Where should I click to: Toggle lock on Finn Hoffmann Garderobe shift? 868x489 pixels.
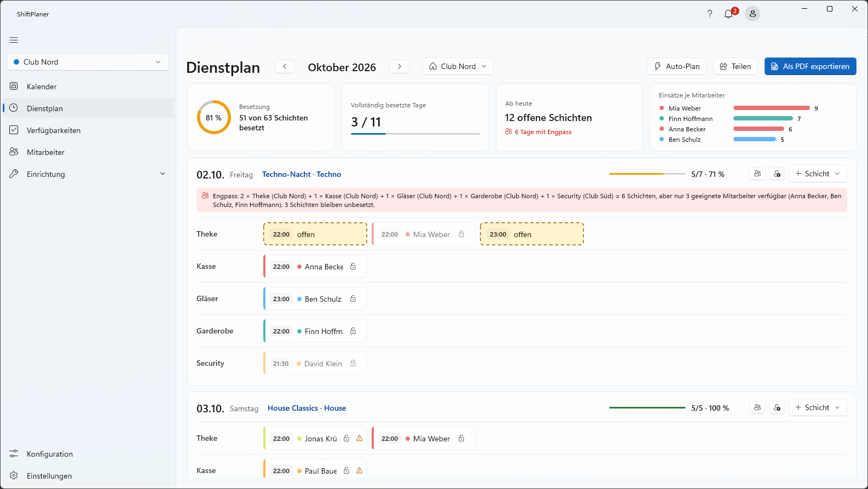353,331
